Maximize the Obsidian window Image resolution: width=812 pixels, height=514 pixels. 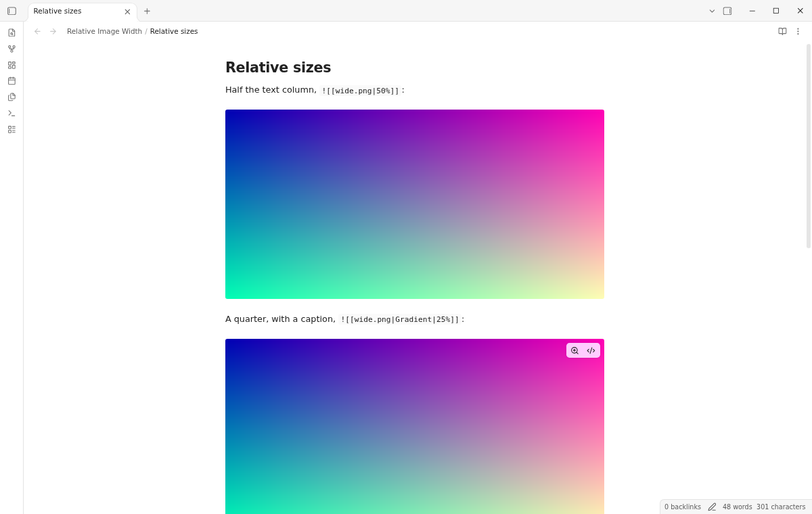point(776,11)
